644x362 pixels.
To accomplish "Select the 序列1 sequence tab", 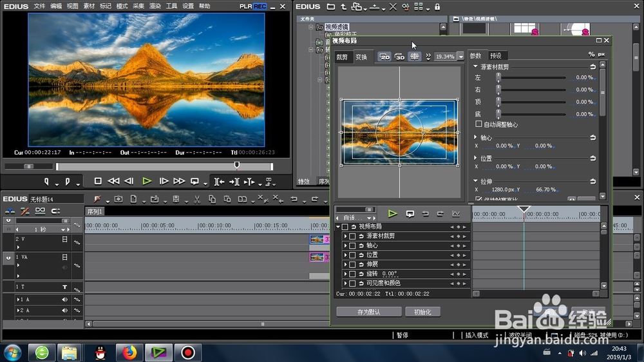I will (95, 212).
